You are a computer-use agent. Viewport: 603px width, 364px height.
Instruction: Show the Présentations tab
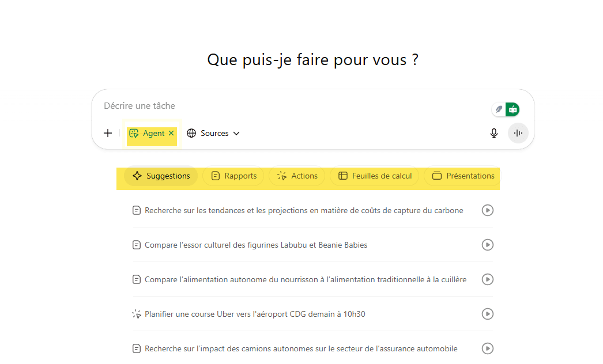463,176
